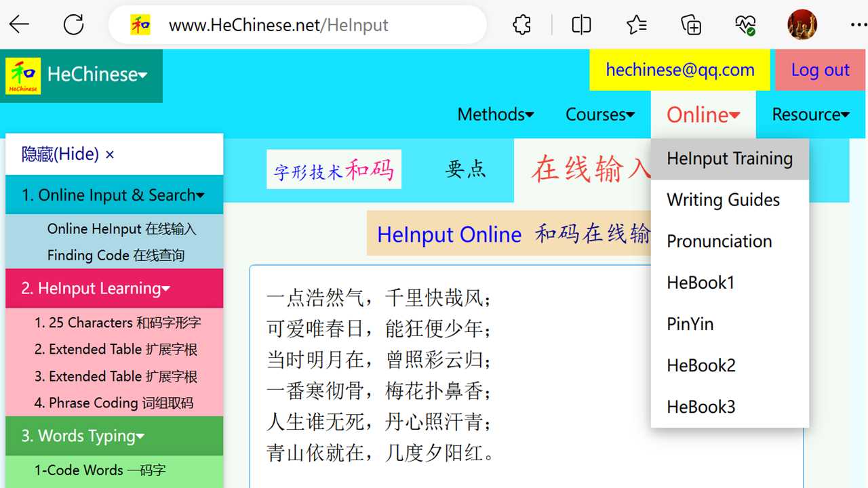Navigate back using the back arrow icon
Viewport: 868px width, 488px height.
tap(19, 24)
